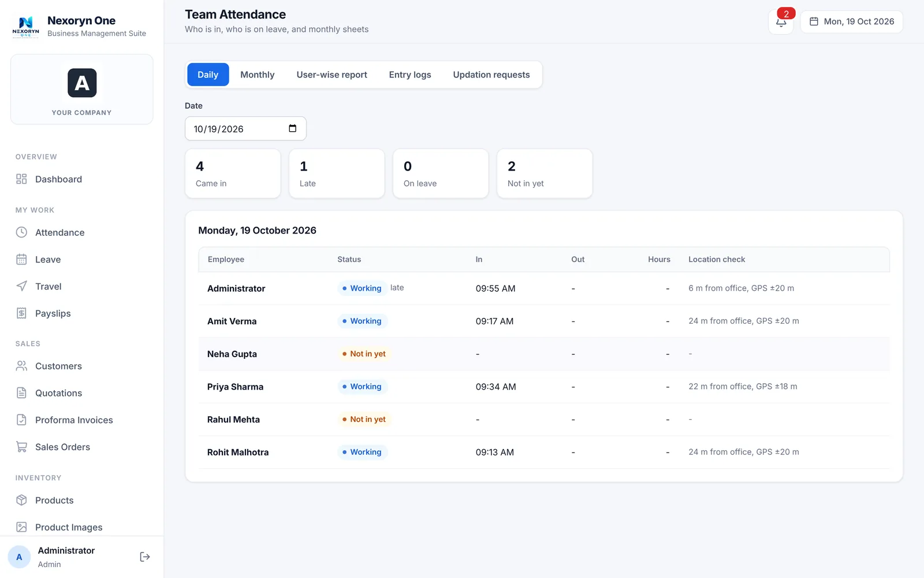Click the Date input field
Screen dimensions: 924x578
245,128
